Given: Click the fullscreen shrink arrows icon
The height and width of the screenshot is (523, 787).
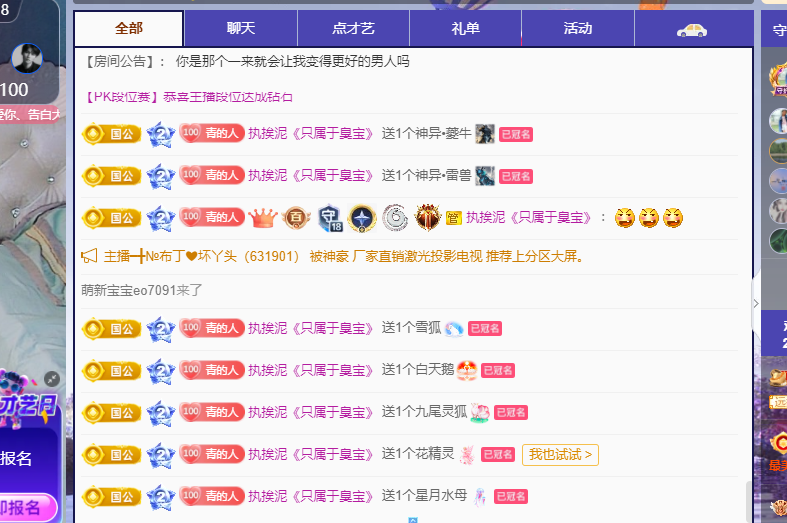Looking at the screenshot, I should (52, 379).
